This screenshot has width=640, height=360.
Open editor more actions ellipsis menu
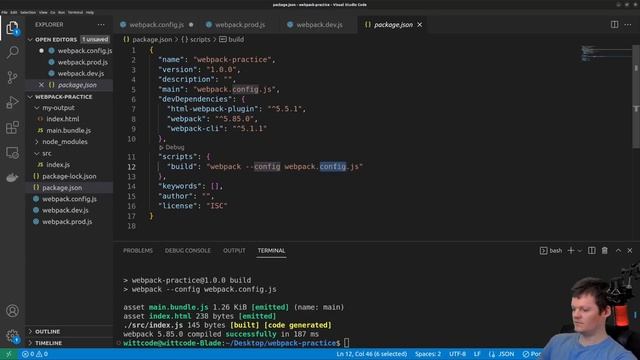click(628, 24)
